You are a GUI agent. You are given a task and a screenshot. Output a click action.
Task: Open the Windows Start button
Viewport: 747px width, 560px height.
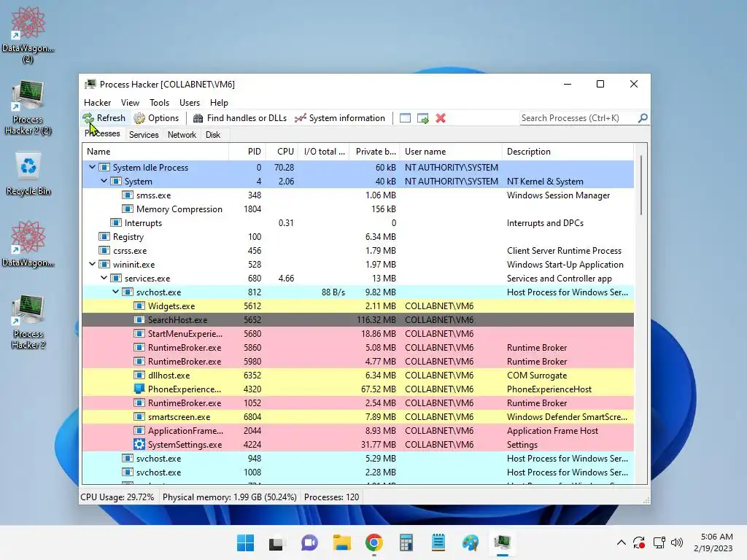tap(245, 542)
